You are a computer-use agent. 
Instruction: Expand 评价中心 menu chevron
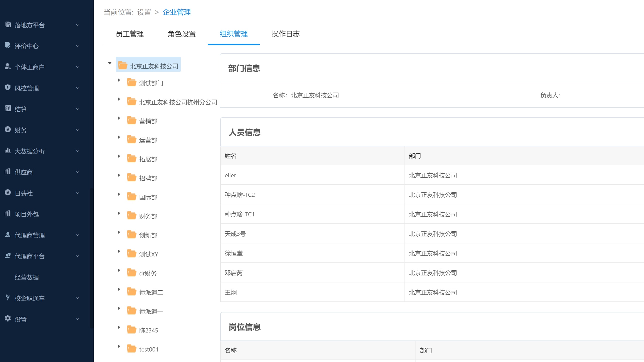click(x=77, y=46)
